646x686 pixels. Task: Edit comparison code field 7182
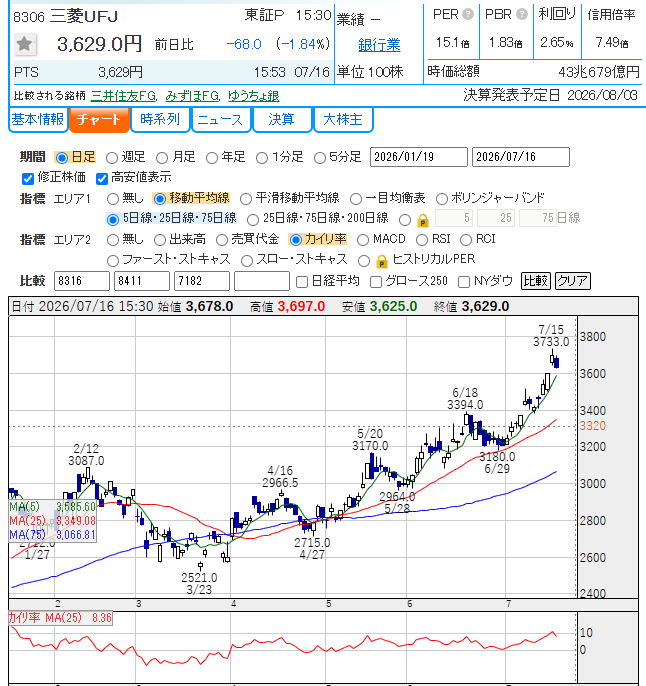coord(202,281)
